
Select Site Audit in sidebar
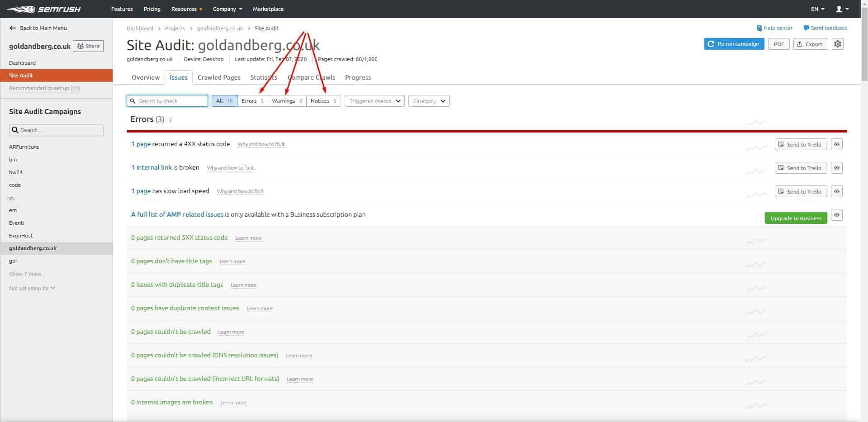pyautogui.click(x=56, y=76)
